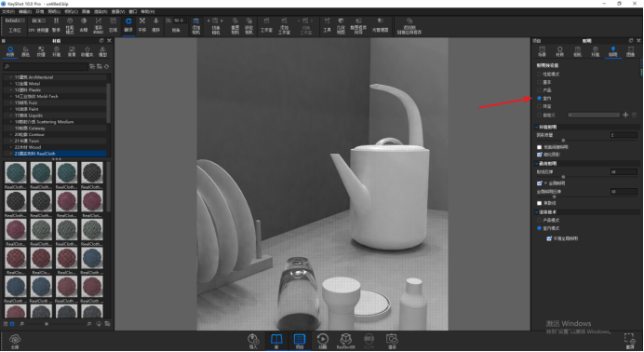Toggle the interior-mode Global Illumination sub-checkbox
Image resolution: width=644 pixels, height=352 pixels.
(549, 238)
